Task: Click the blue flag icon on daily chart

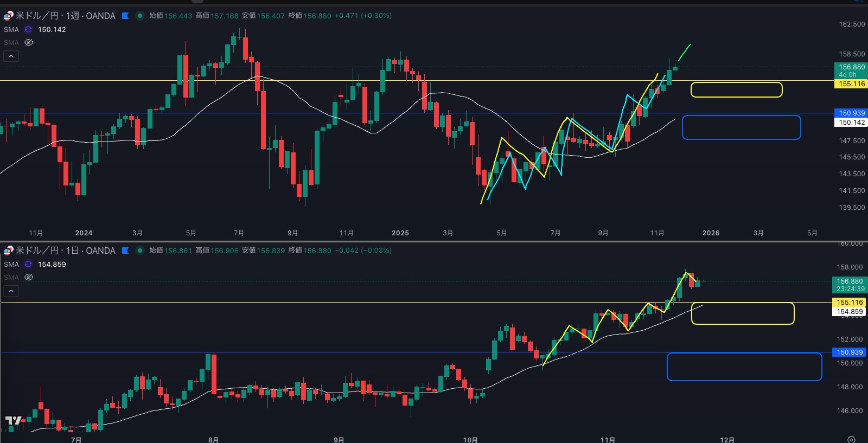Action: point(125,251)
